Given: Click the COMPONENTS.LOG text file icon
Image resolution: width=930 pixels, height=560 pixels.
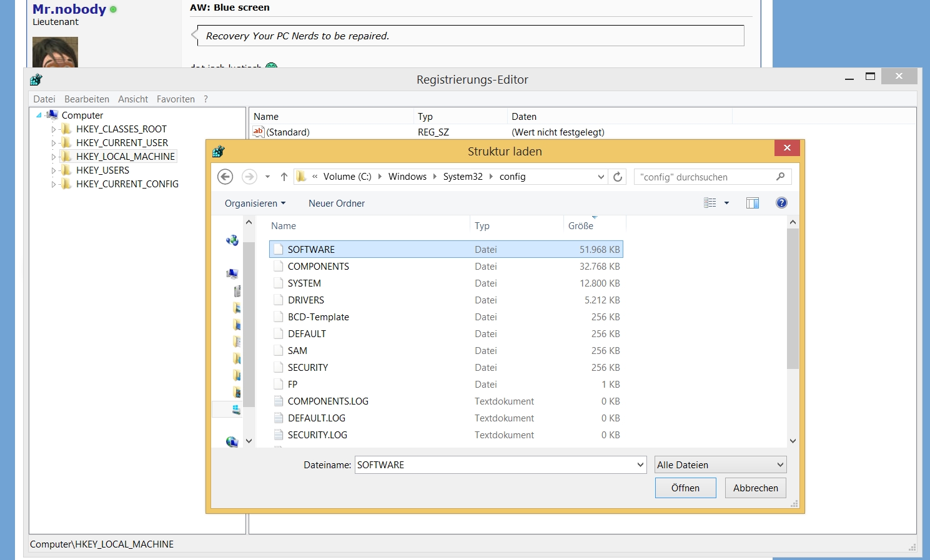Looking at the screenshot, I should coord(279,401).
